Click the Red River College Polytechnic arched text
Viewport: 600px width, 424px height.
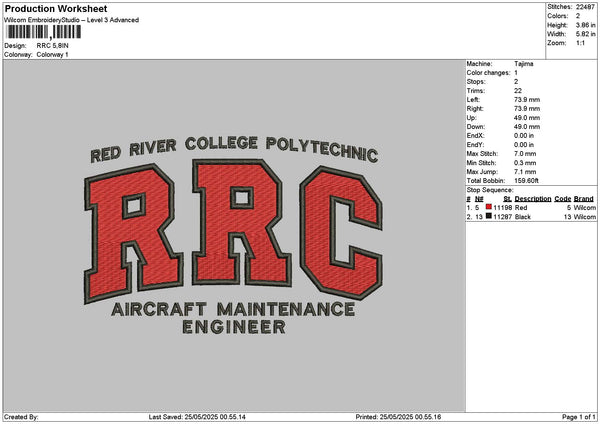(x=233, y=148)
